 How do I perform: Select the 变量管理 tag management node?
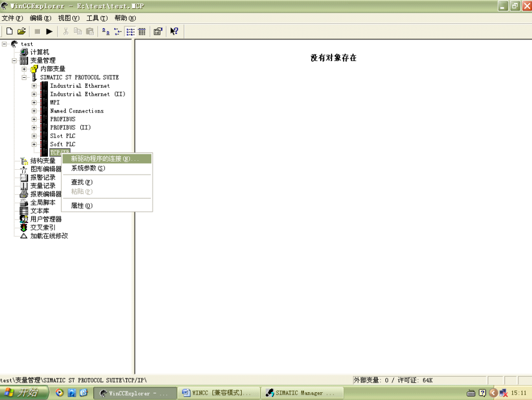click(x=42, y=60)
